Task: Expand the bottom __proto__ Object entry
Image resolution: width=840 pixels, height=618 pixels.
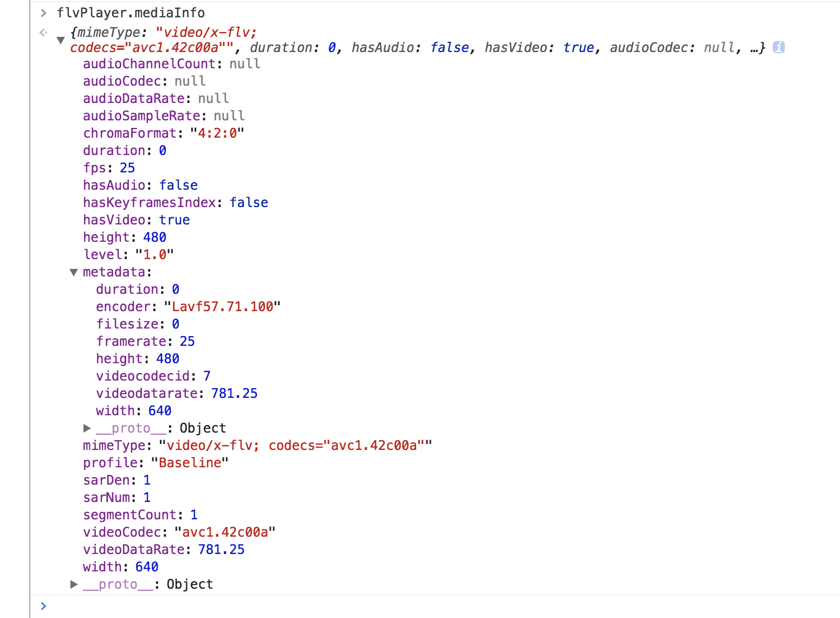Action: 74,584
